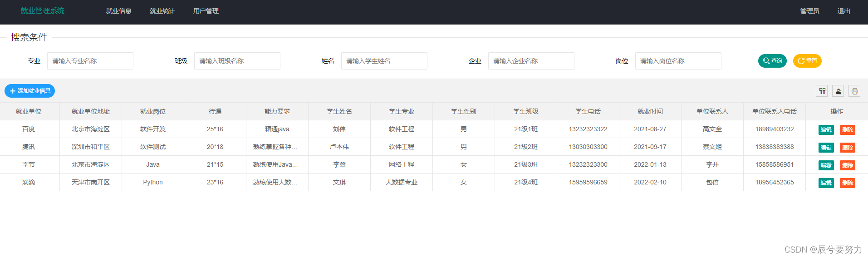The height and width of the screenshot is (258, 868).
Task: Click the 腾讯 company cell
Action: [29, 147]
